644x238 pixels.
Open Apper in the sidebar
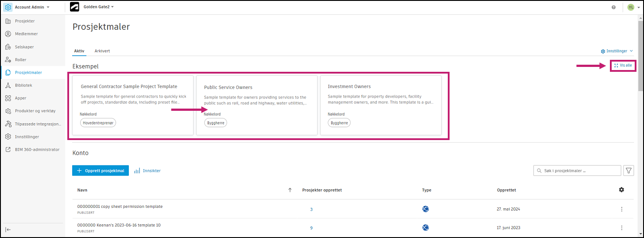(x=20, y=98)
